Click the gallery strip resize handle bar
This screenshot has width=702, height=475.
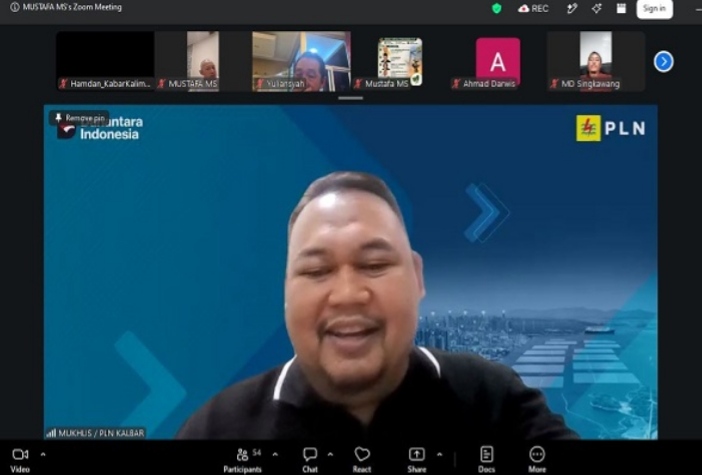351,98
